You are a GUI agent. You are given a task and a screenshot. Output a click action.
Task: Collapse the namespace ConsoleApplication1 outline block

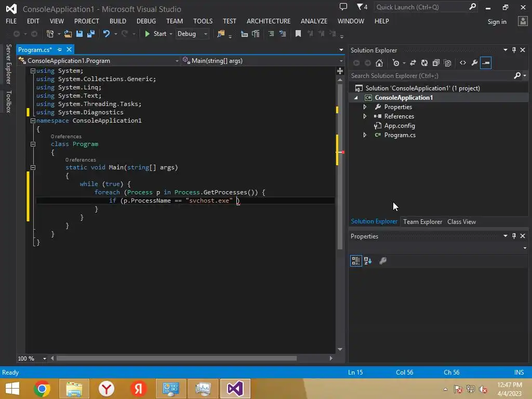pyautogui.click(x=33, y=121)
